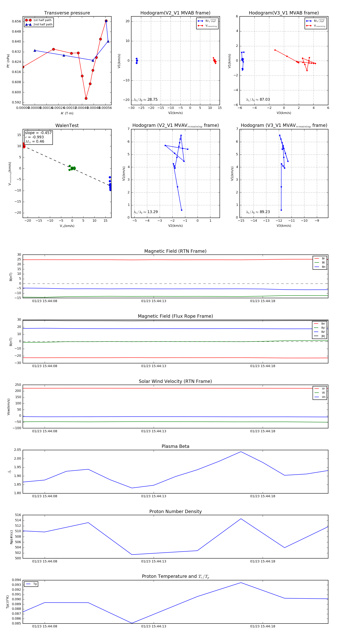Click the '2nd half path' legend entry

[39, 25]
